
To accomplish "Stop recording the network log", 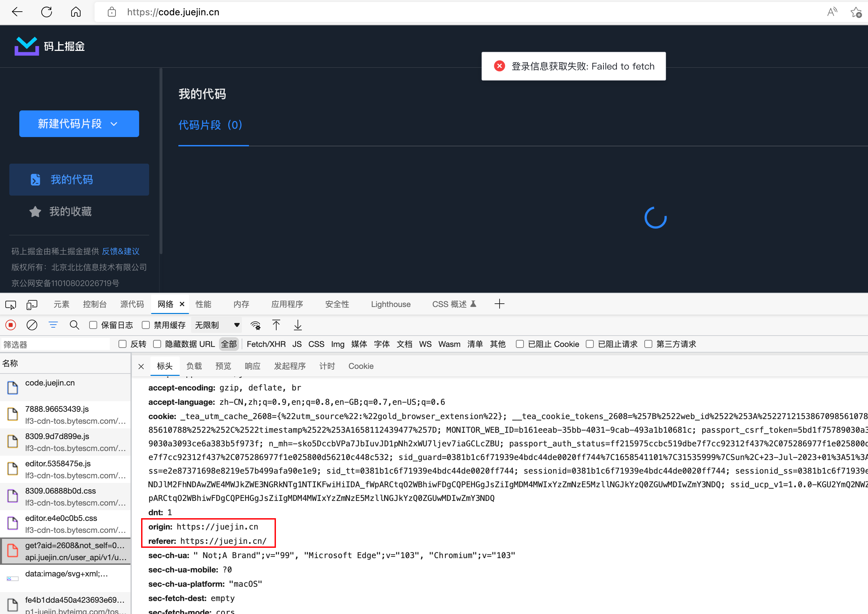I will (x=11, y=325).
